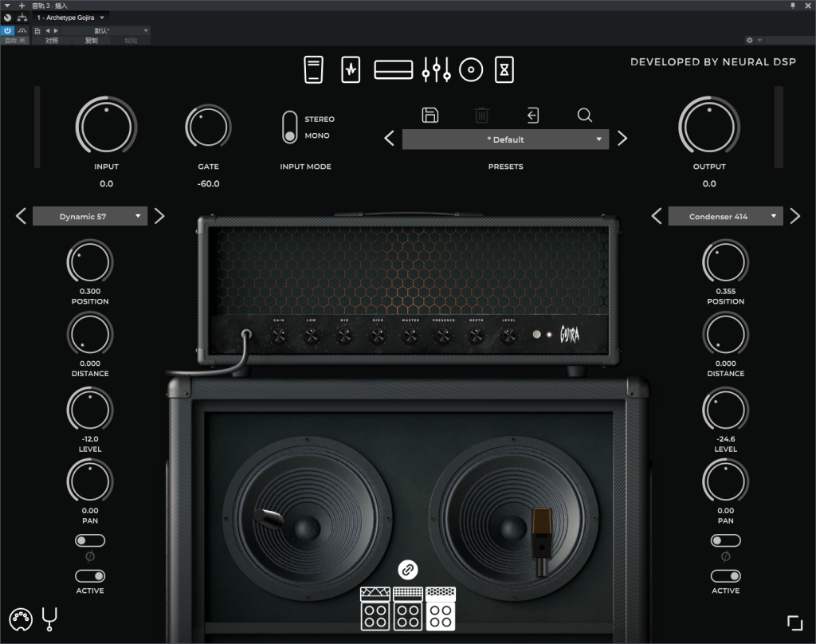The height and width of the screenshot is (644, 816).
Task: Click the Condenser 414 LEVEL knob
Action: [725, 410]
